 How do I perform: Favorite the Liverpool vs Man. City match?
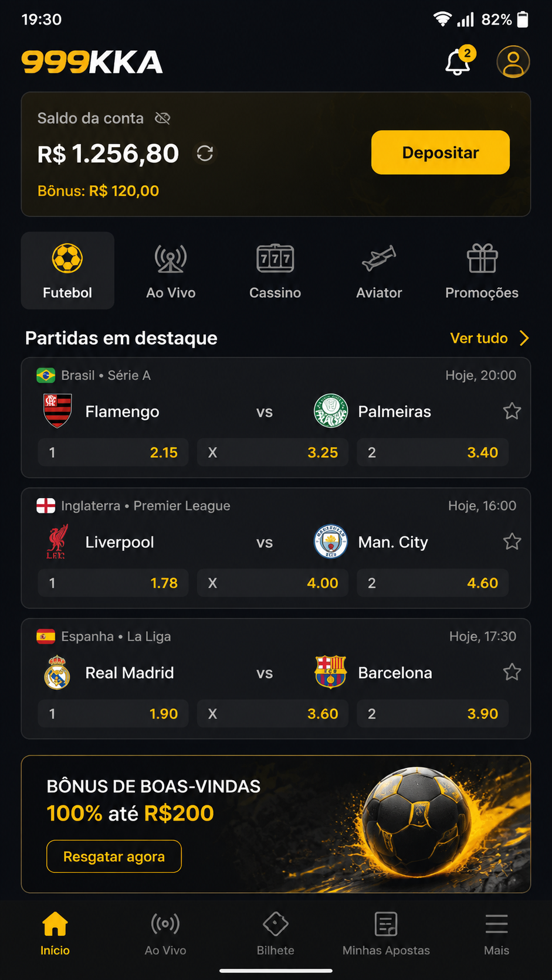[x=512, y=542]
